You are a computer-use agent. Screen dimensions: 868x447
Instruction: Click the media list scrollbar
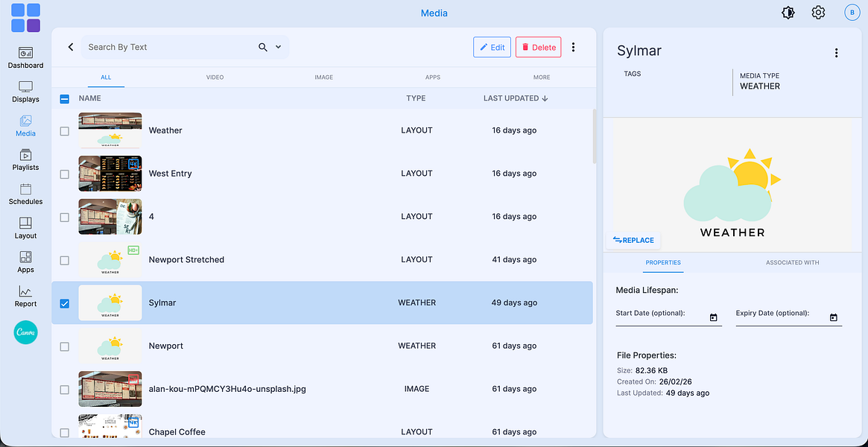pos(595,136)
